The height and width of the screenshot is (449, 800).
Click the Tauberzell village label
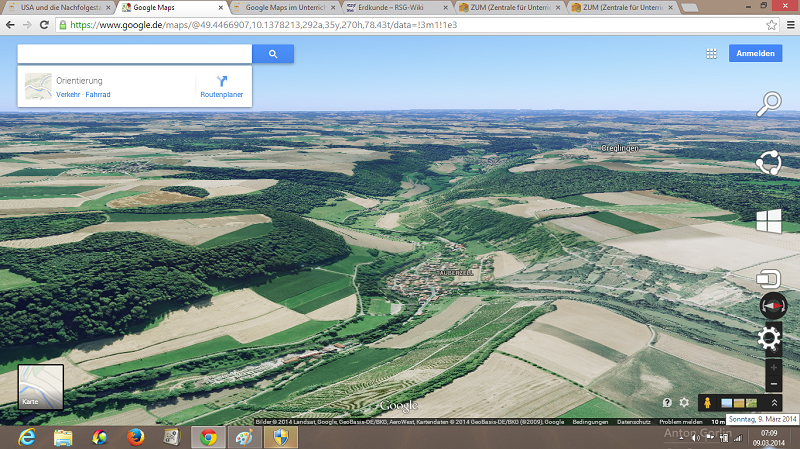[x=456, y=273]
